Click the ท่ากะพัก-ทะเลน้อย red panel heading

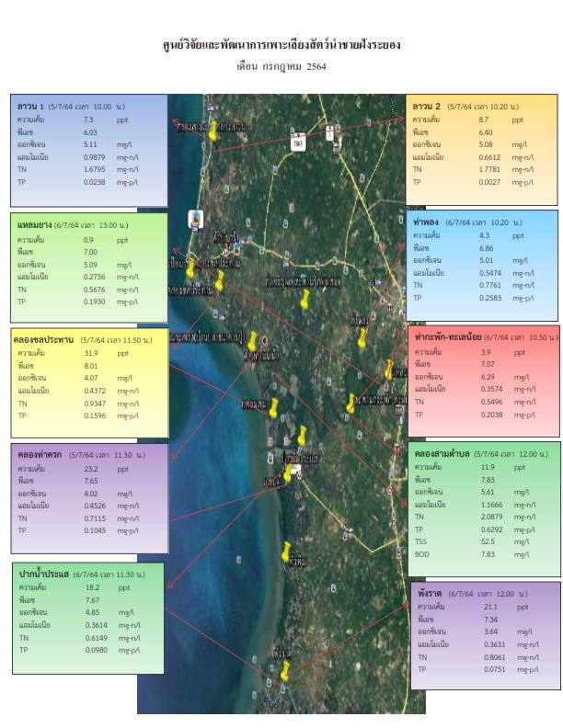click(x=448, y=337)
